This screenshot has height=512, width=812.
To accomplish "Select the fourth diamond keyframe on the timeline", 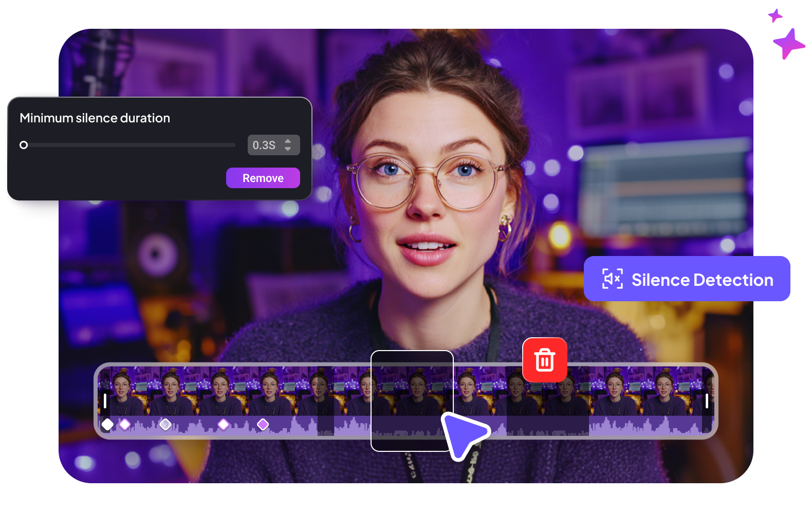I will point(223,424).
